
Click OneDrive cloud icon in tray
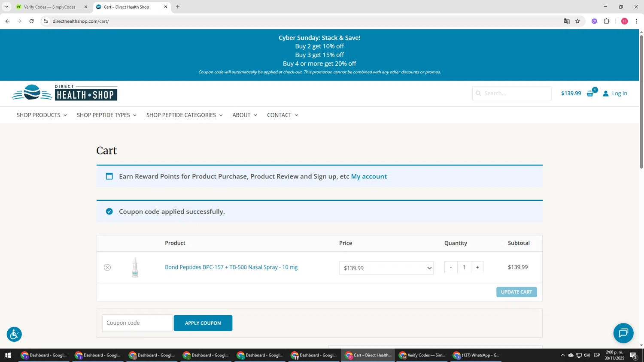pyautogui.click(x=571, y=355)
